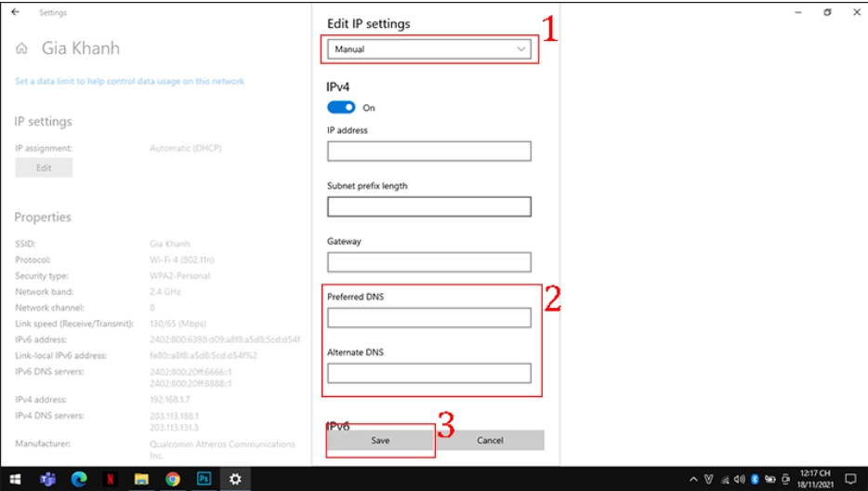The height and width of the screenshot is (491, 868).
Task: Click the Settings gear taskbar icon
Action: pos(235,479)
